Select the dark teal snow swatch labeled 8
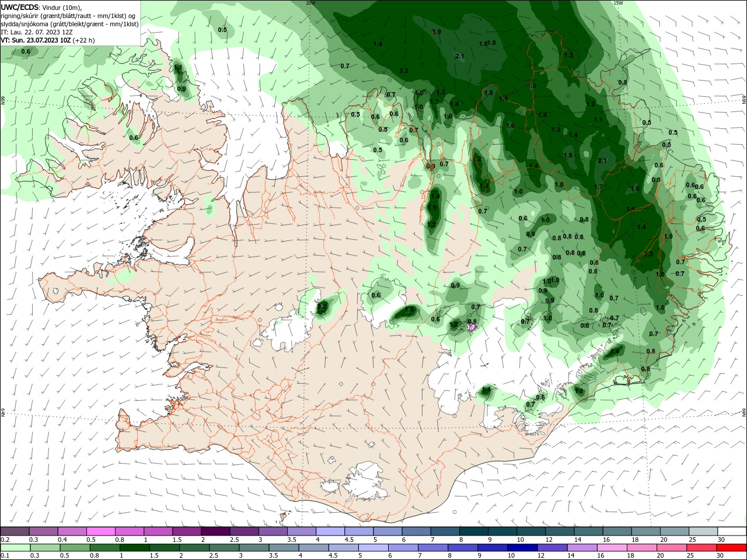This screenshot has width=747, height=560. 474,531
